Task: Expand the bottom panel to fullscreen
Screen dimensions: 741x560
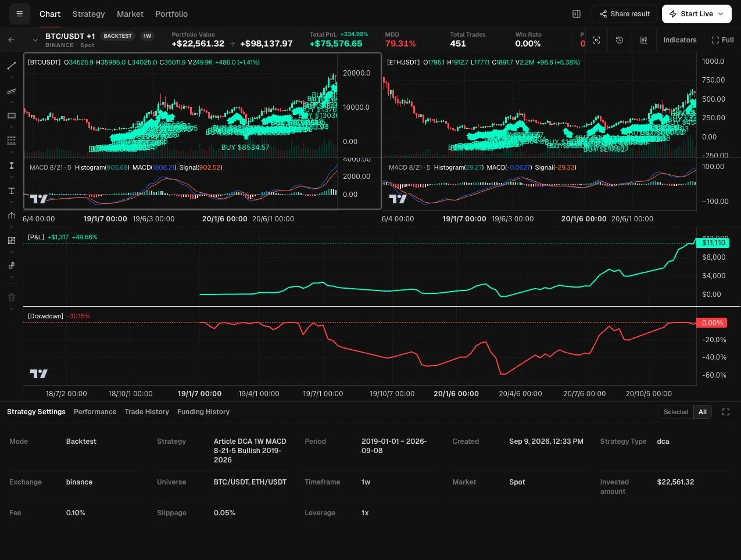Action: coord(726,412)
